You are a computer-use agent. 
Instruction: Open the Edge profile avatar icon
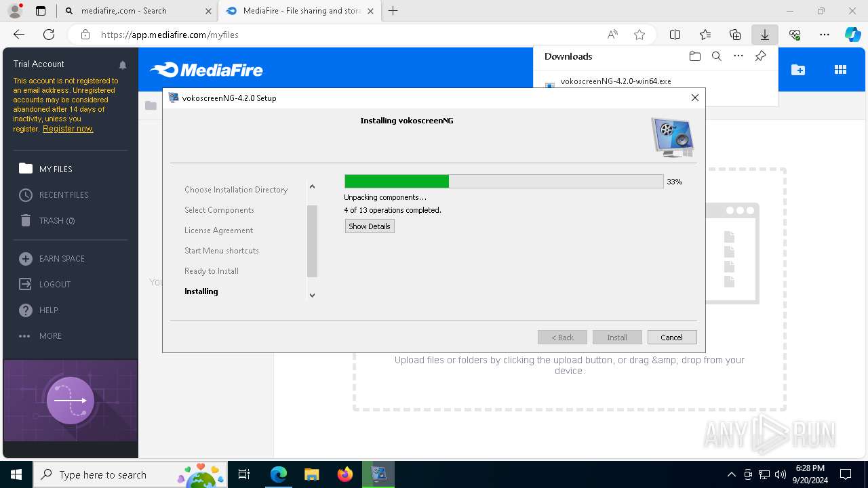(15, 11)
